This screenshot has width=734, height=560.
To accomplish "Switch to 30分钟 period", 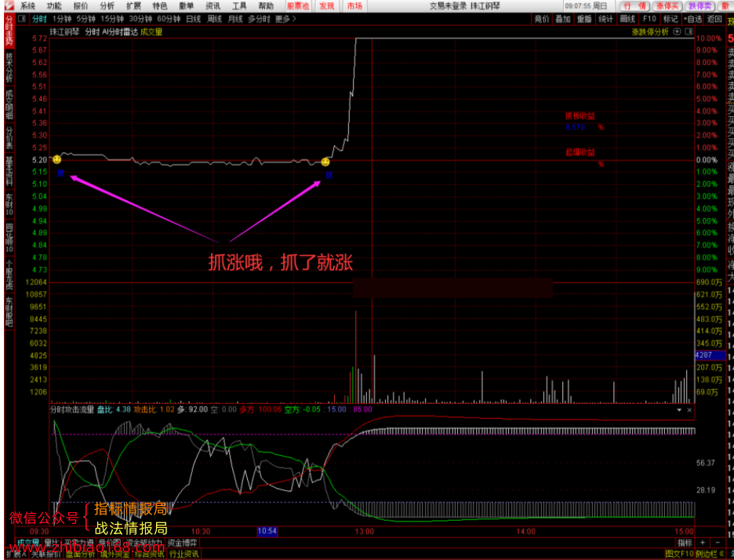I will 140,19.
